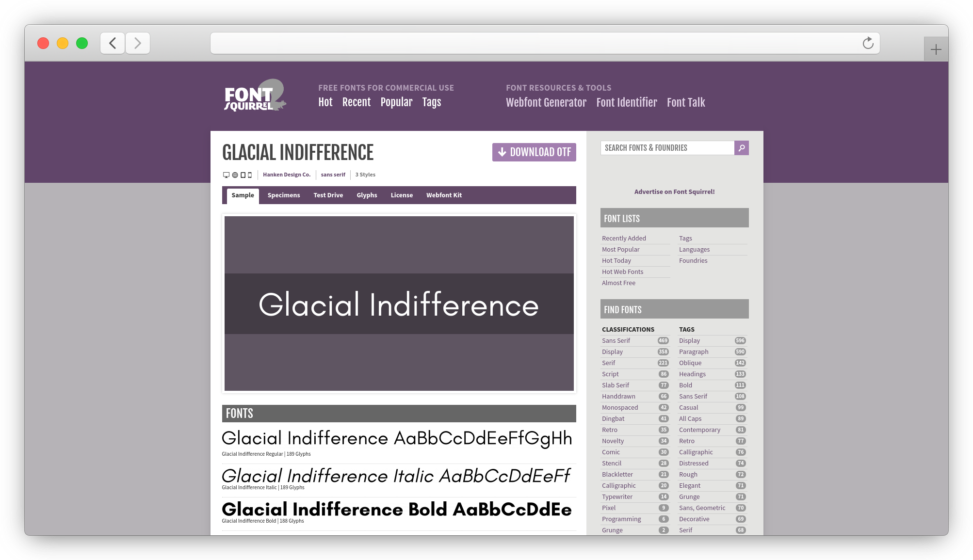The image size is (973, 560).
Task: Open Popular fonts in header
Action: tap(396, 102)
